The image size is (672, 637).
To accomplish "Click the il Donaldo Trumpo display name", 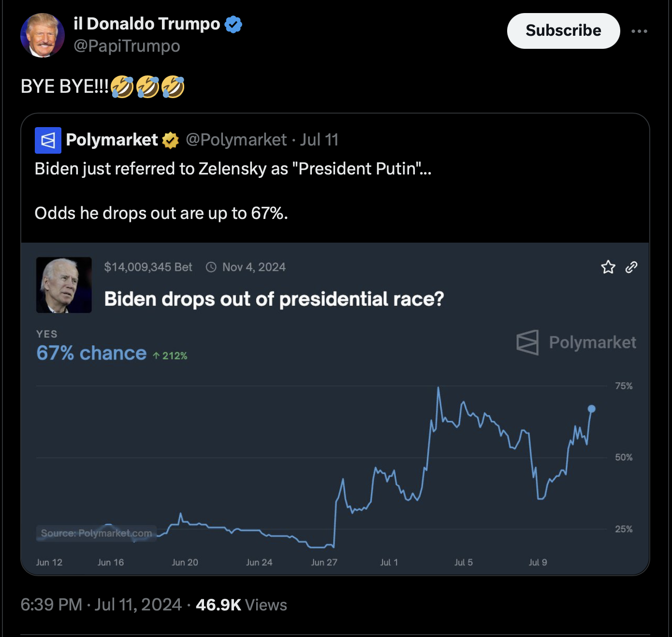I will click(146, 24).
